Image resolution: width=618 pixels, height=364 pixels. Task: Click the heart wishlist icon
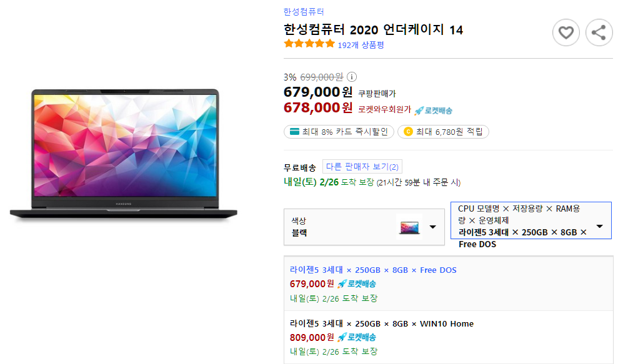click(566, 32)
